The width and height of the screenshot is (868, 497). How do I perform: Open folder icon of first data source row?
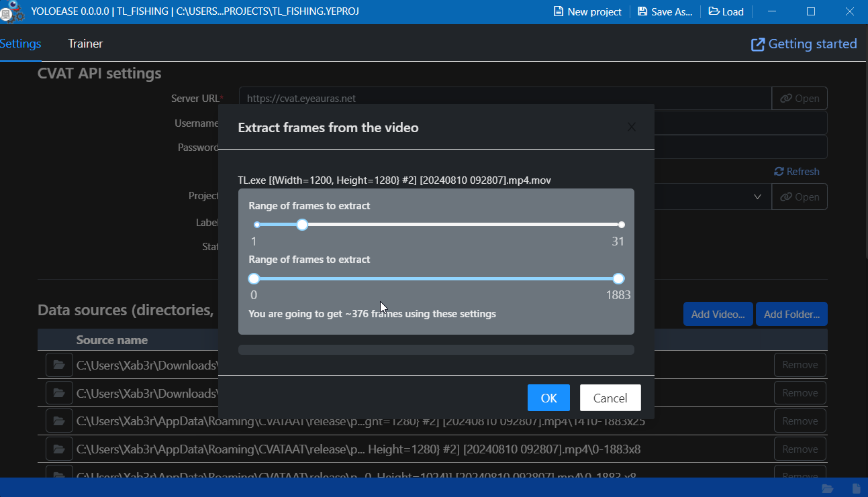(x=59, y=365)
